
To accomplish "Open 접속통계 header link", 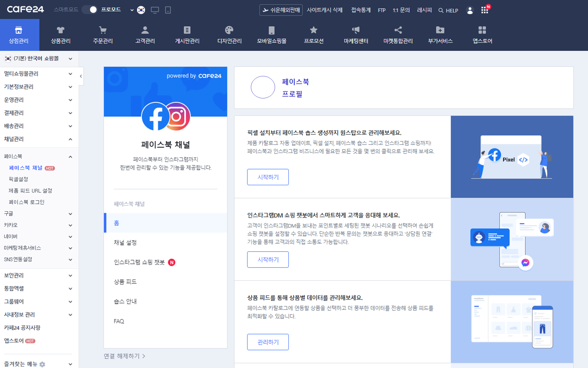I will click(x=360, y=10).
